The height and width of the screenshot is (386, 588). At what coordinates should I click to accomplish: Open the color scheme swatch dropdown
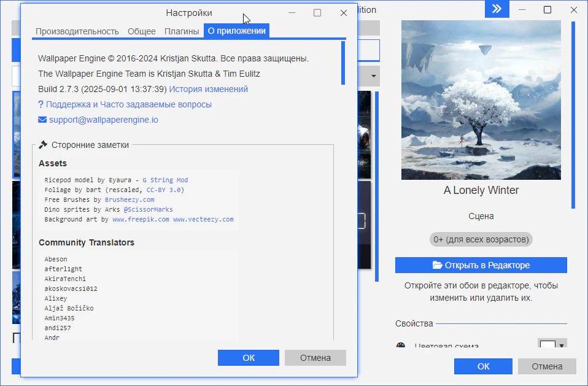(552, 345)
